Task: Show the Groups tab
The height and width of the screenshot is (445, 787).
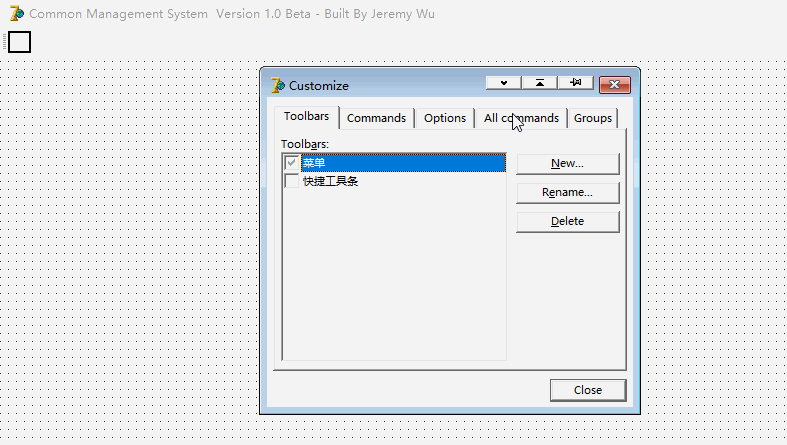Action: point(593,118)
